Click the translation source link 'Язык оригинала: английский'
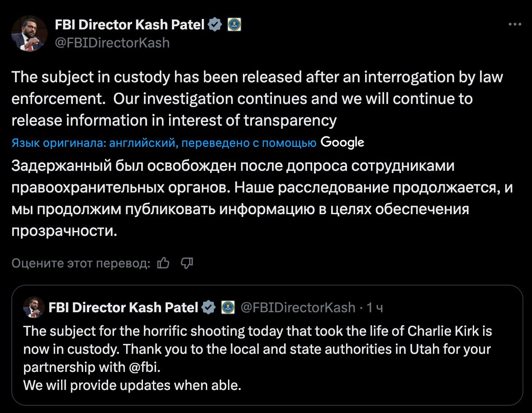This screenshot has height=413, width=532. 94,143
